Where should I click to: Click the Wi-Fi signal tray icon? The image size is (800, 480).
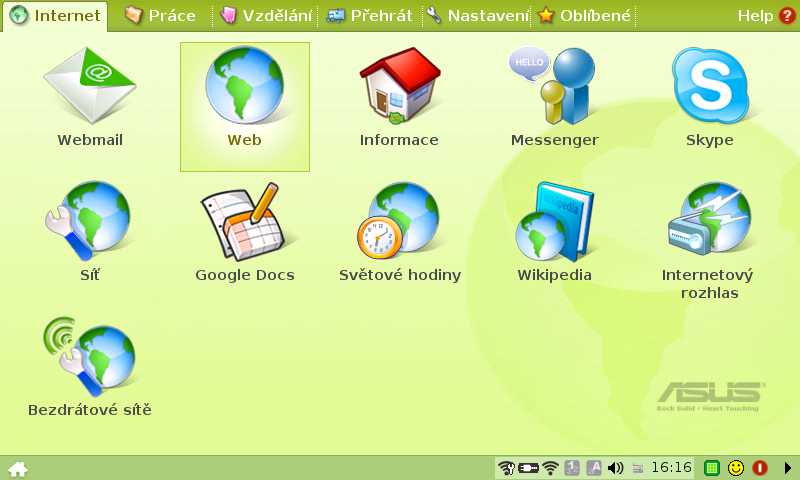click(551, 468)
